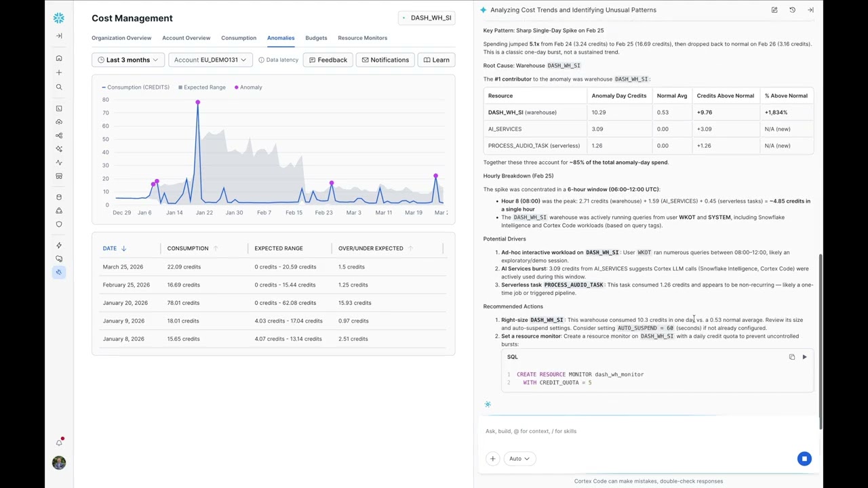Open the triangle shapes sidebar icon

click(x=59, y=211)
